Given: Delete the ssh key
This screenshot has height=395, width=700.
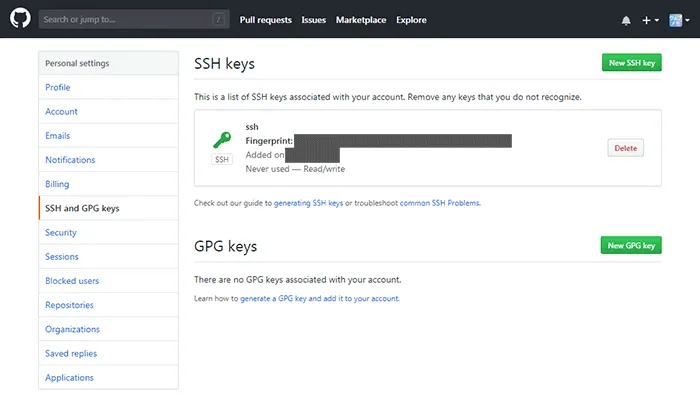Looking at the screenshot, I should [625, 148].
